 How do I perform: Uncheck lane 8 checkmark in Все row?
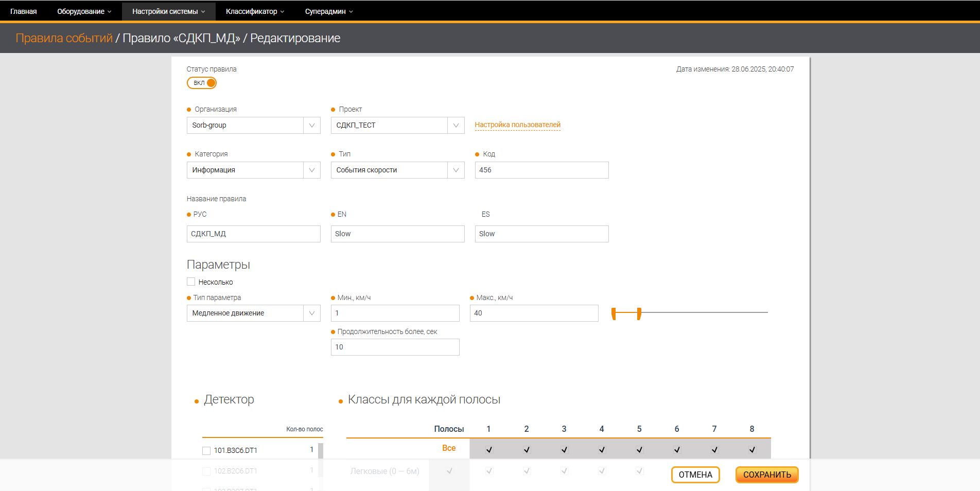coord(752,449)
